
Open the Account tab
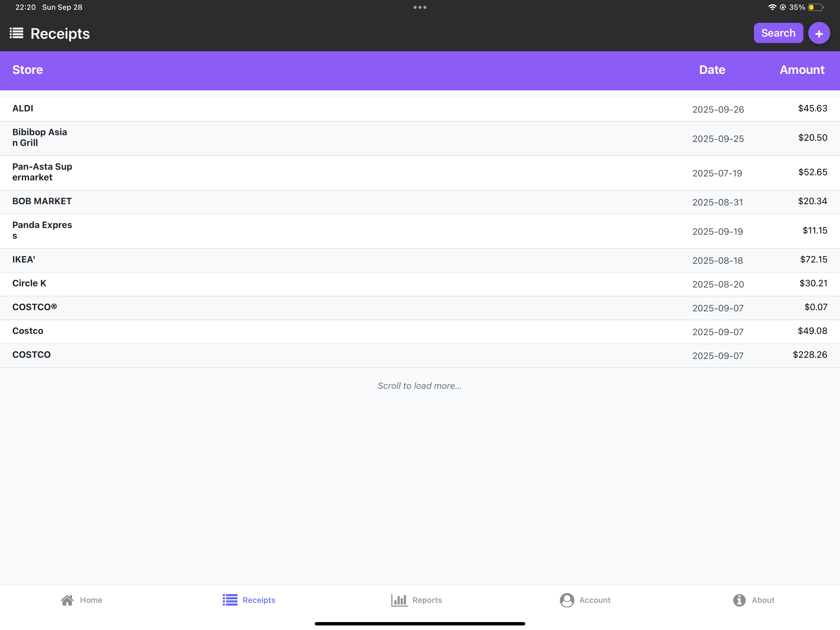coord(585,600)
